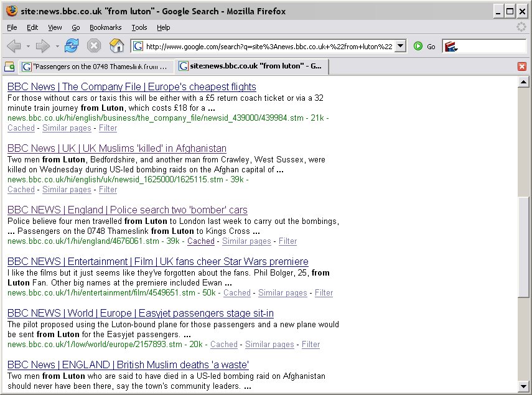Open Similar pages for Star Wars premiere result
Viewport: 532px width, 395px height.
tap(282, 293)
